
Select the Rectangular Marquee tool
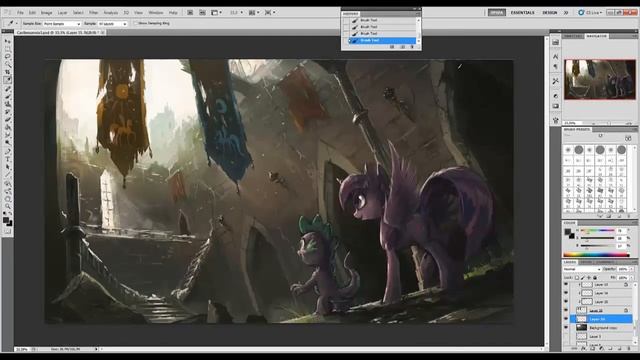(x=7, y=49)
